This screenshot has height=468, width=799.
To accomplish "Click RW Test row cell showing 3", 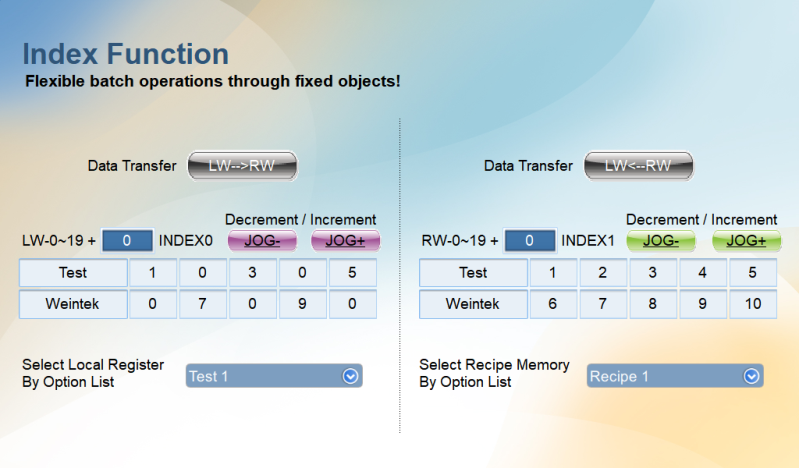I will pyautogui.click(x=652, y=273).
